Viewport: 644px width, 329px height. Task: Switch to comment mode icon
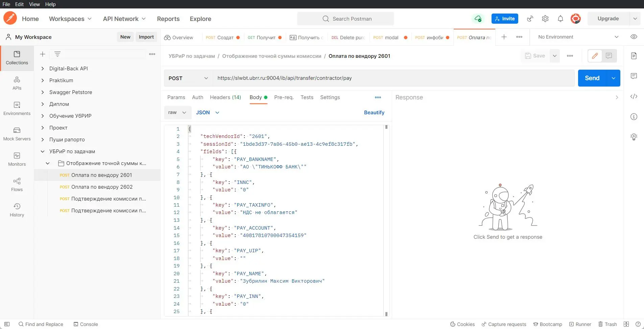coord(609,56)
